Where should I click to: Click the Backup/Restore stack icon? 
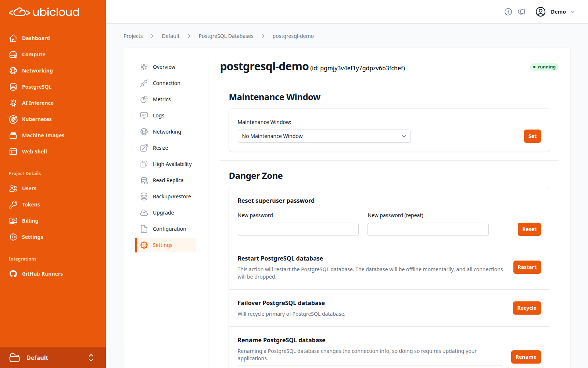point(144,197)
